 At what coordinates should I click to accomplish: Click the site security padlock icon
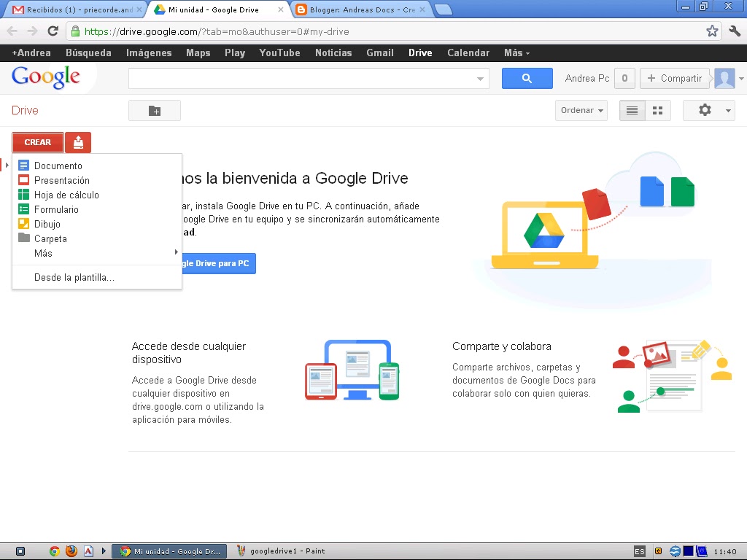tap(75, 31)
